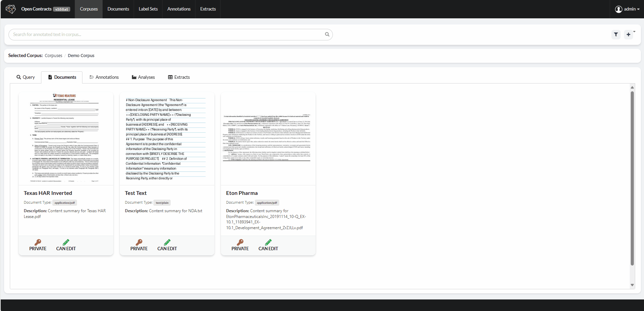Click the grid icon on Extracts tab

[x=170, y=77]
